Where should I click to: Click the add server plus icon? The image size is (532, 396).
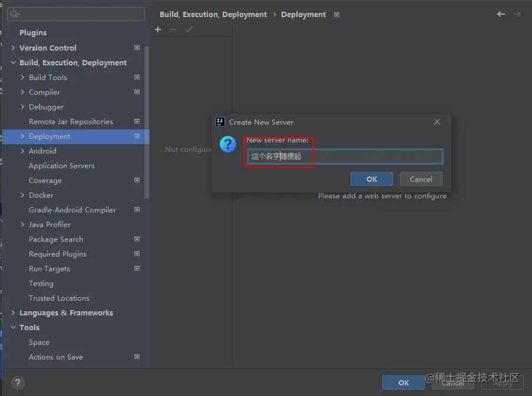tap(158, 29)
